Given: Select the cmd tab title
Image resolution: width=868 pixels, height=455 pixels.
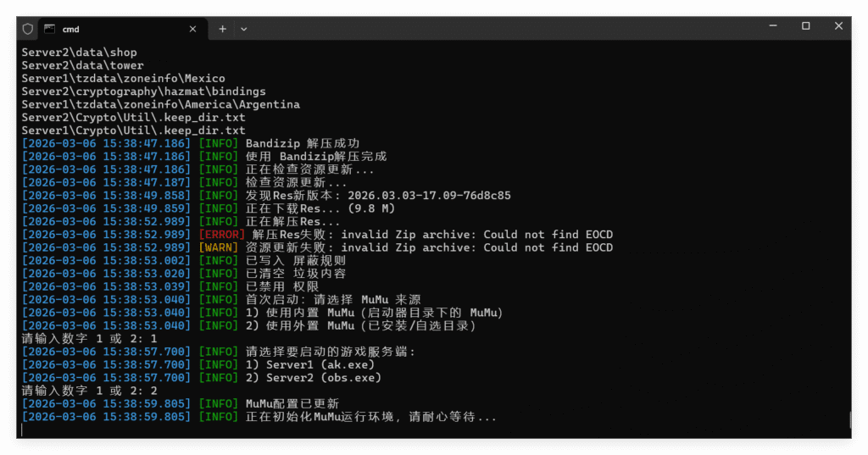Looking at the screenshot, I should coord(71,29).
